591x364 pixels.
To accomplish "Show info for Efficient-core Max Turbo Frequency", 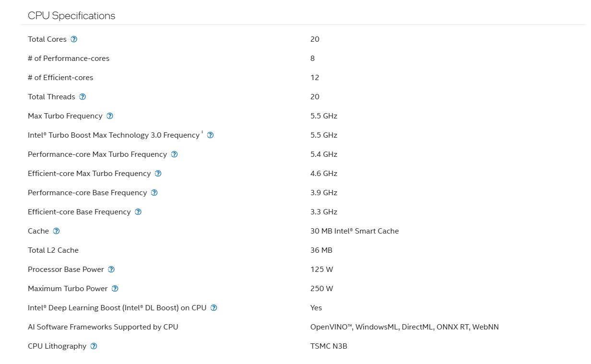I will [x=158, y=174].
